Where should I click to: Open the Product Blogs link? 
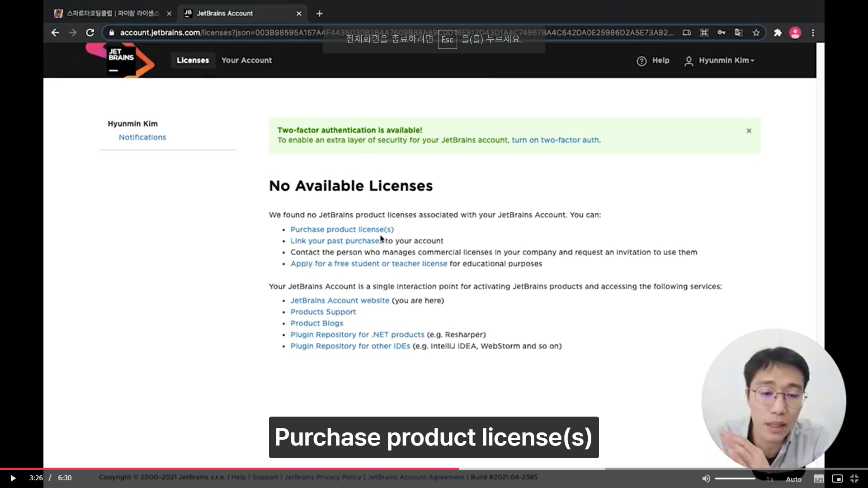click(x=316, y=324)
